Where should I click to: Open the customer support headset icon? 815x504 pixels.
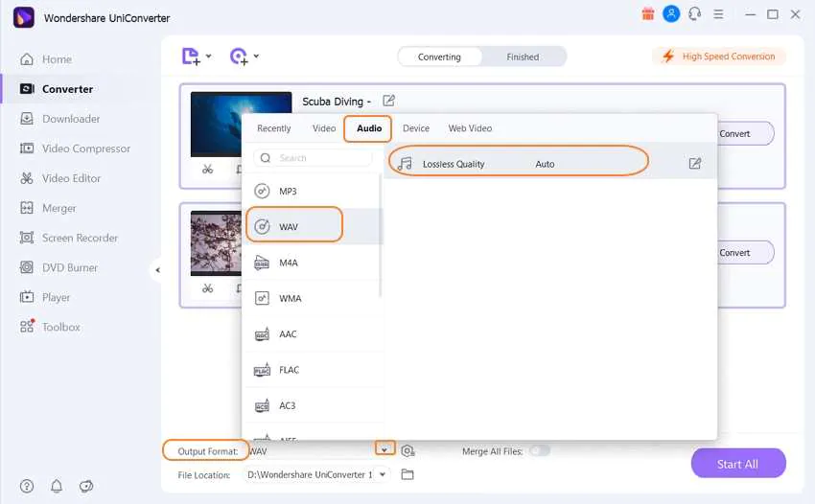[x=694, y=14]
